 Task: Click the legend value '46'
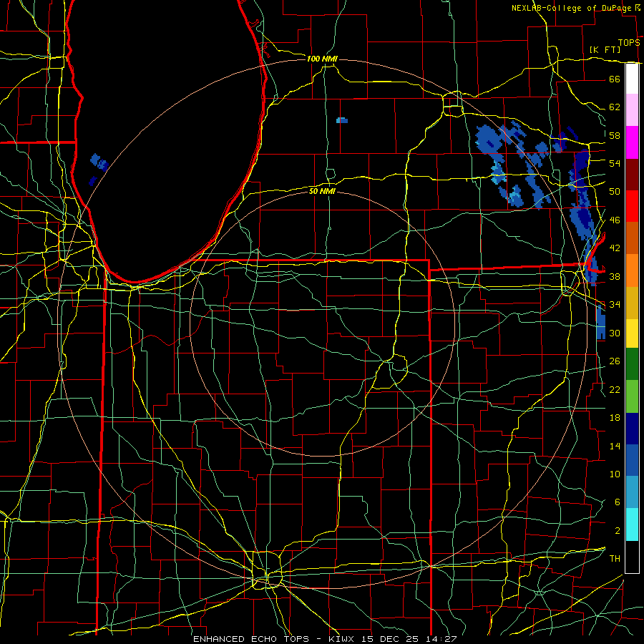pos(615,220)
